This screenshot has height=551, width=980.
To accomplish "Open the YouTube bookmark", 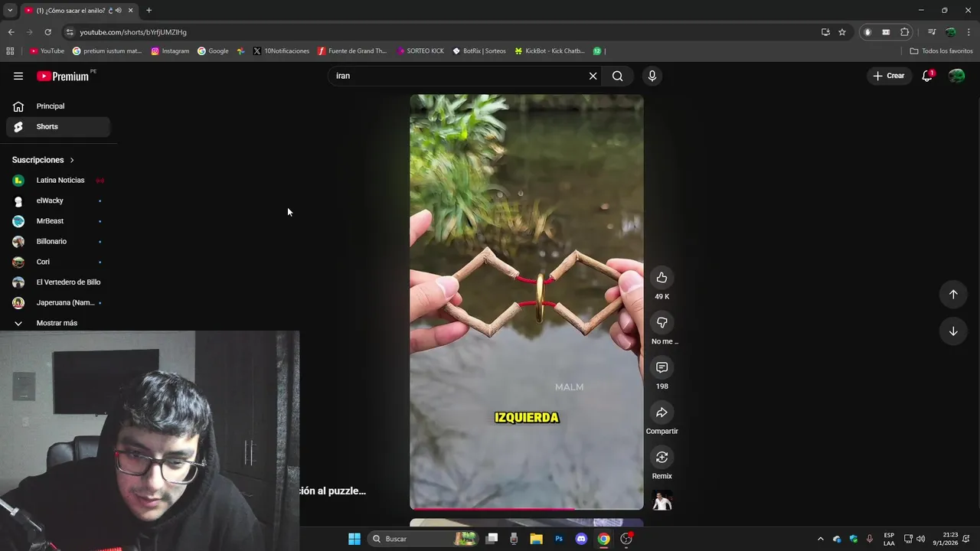I will (47, 51).
